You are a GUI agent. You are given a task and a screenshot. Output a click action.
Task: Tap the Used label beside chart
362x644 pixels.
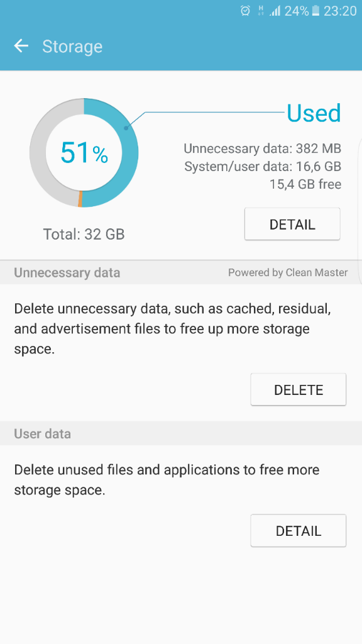(x=314, y=113)
